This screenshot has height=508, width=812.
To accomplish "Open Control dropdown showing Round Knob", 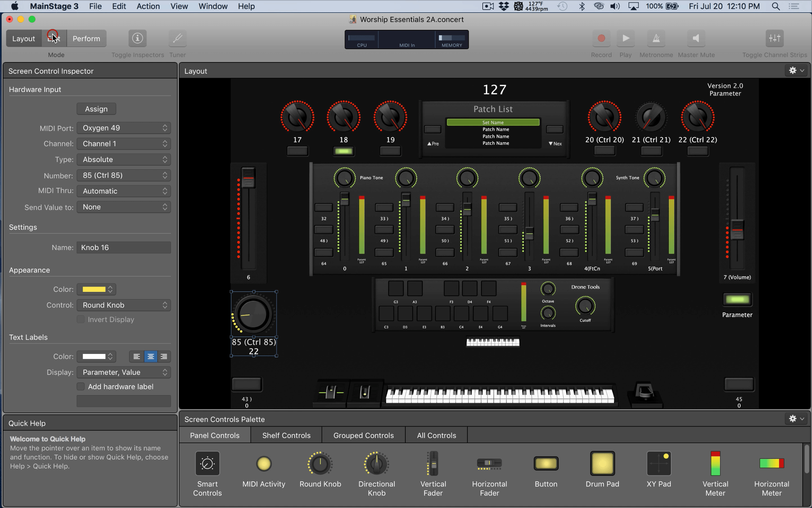I will point(123,305).
